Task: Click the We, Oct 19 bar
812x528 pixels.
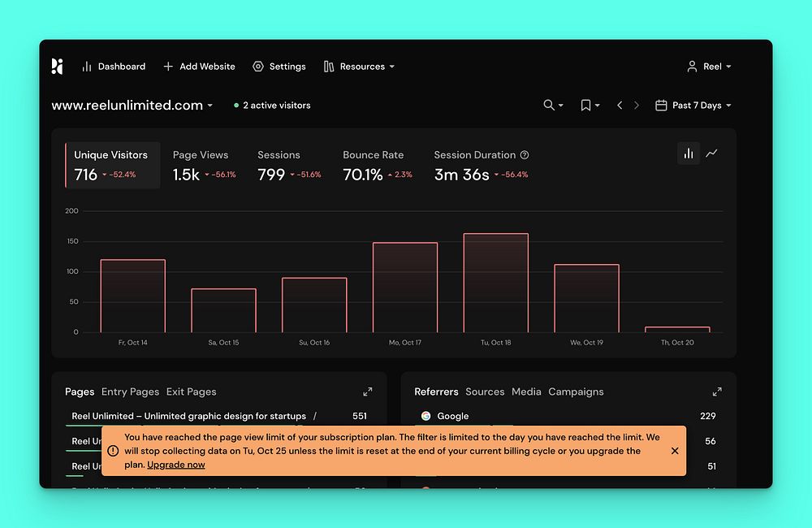Action: pos(587,298)
